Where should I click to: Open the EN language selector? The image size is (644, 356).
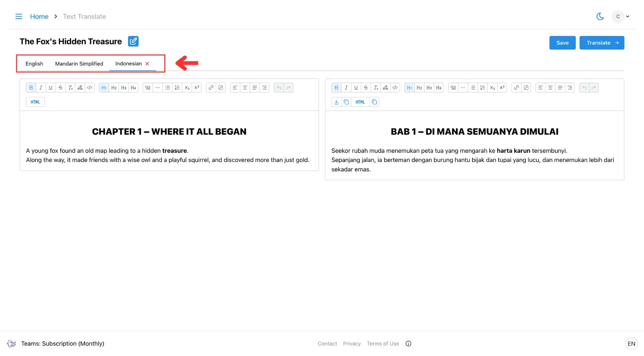click(631, 344)
